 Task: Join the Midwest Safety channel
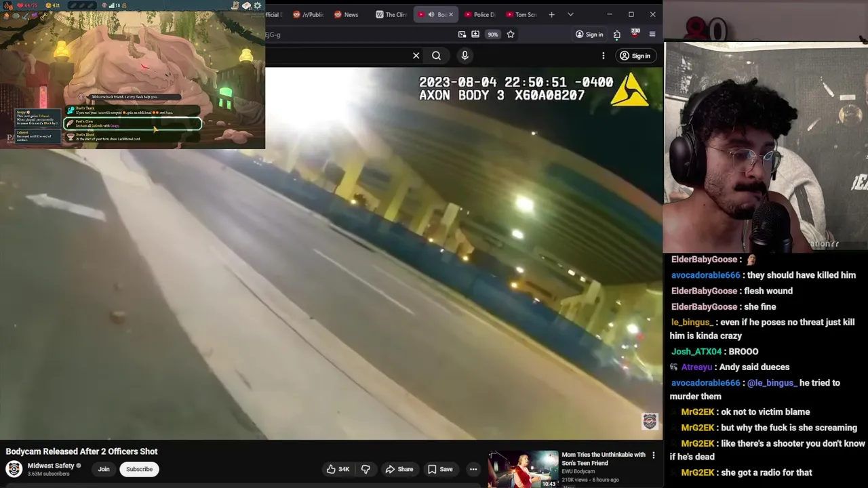[104, 469]
